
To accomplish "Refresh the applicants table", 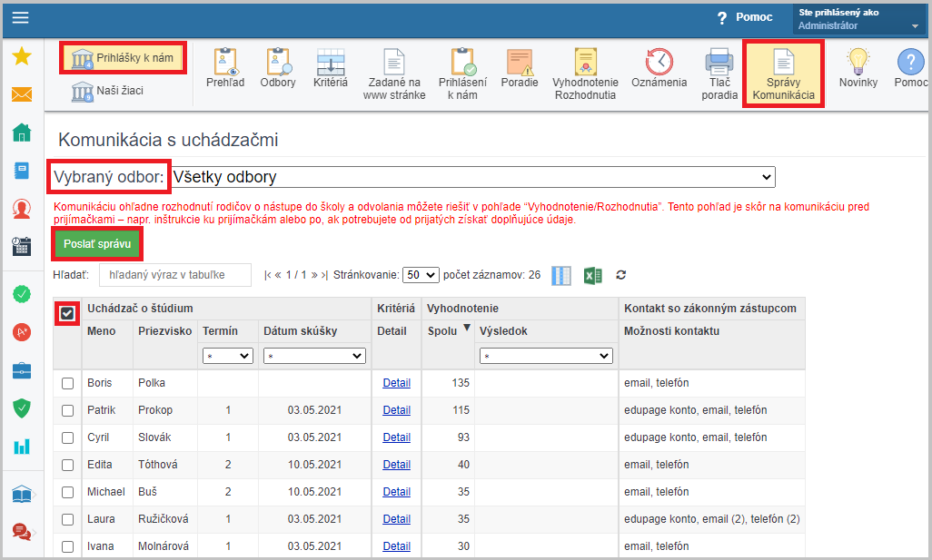I will pyautogui.click(x=621, y=275).
